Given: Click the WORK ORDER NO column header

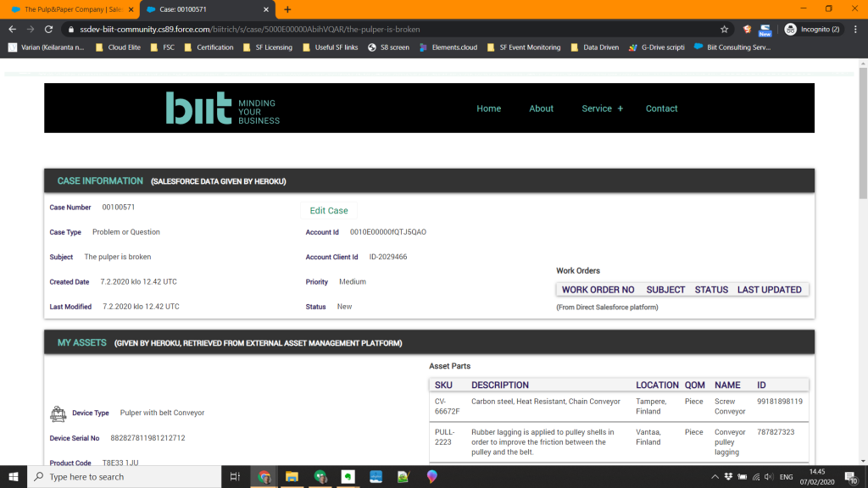Looking at the screenshot, I should [x=598, y=290].
